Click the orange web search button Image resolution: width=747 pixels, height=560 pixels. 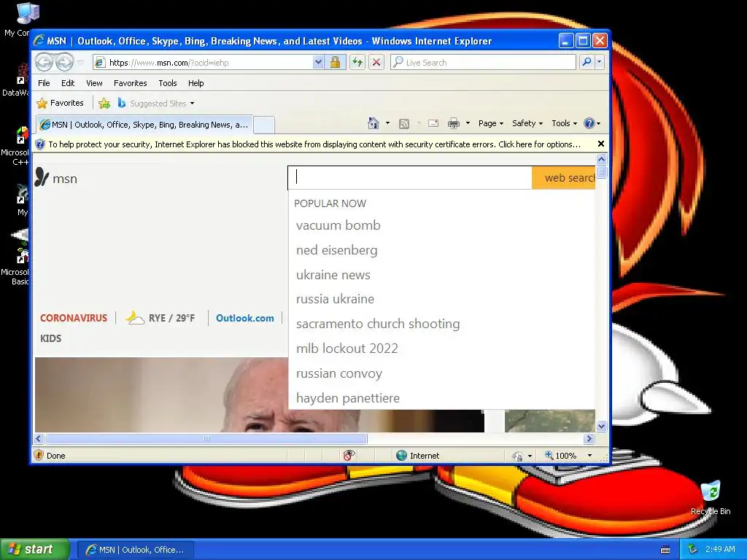click(564, 178)
